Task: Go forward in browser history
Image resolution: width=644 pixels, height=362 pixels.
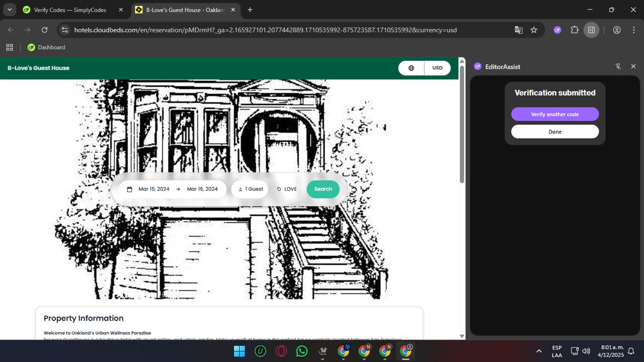Action: click(27, 30)
